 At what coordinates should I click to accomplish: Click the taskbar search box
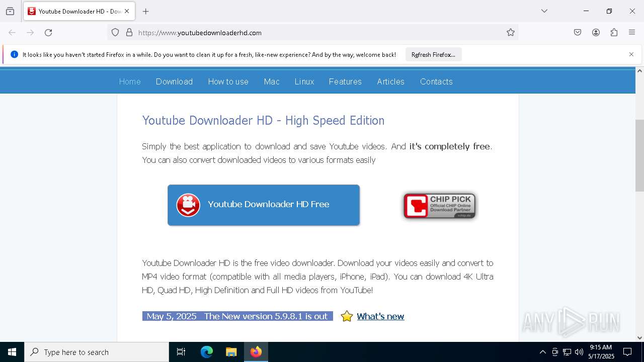pyautogui.click(x=97, y=352)
